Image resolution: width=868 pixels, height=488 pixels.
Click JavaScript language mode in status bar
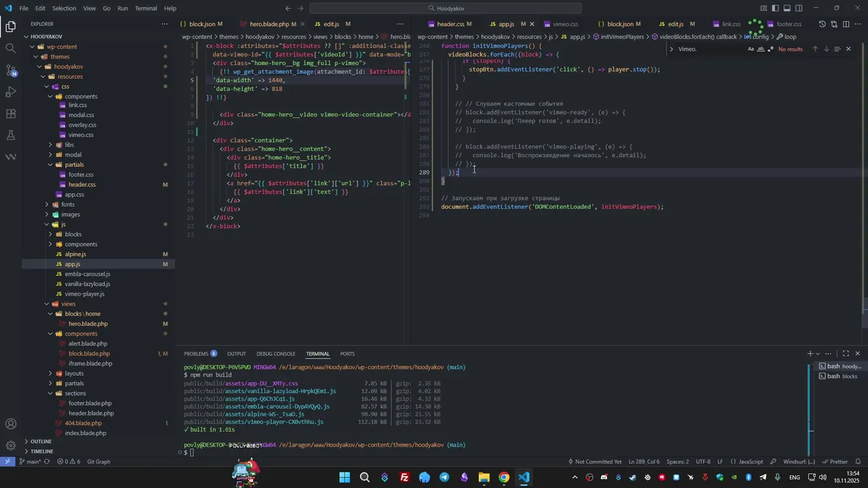point(747,462)
